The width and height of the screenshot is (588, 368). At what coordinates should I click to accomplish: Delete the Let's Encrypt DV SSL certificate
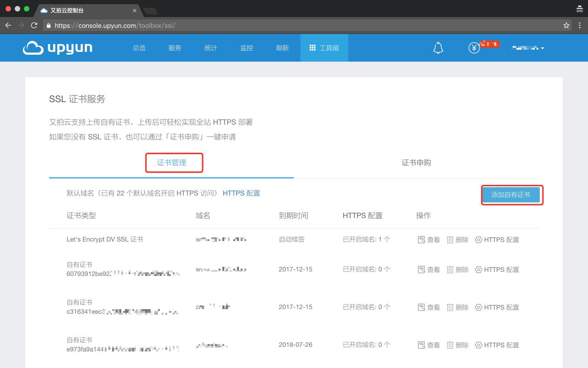click(458, 240)
